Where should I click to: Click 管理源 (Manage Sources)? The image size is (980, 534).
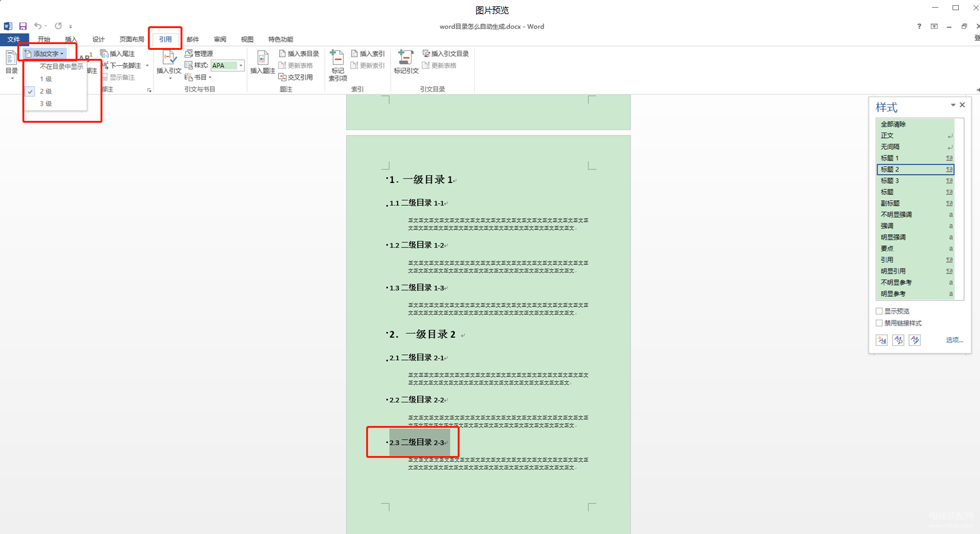tap(199, 54)
